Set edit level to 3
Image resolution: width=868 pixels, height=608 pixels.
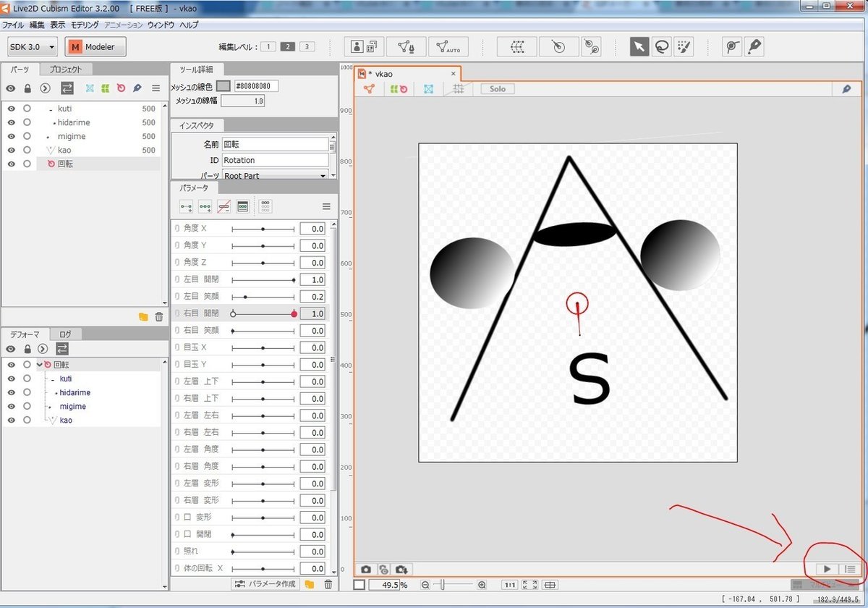(x=307, y=47)
